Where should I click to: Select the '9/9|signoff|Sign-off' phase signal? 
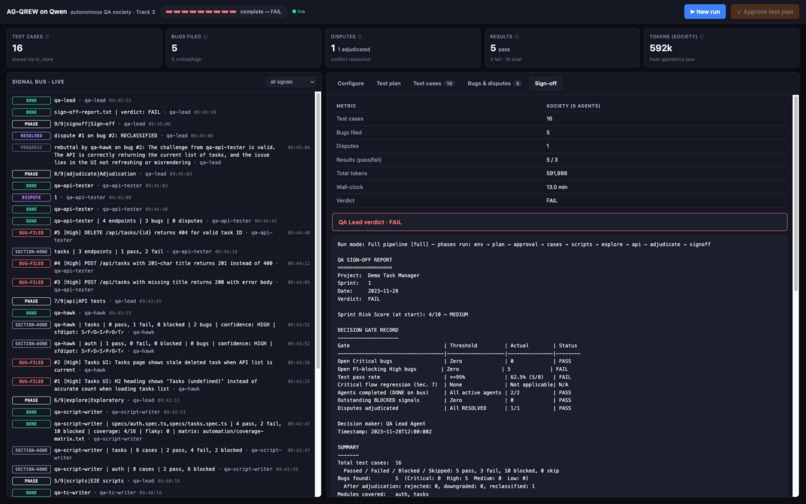(163, 124)
